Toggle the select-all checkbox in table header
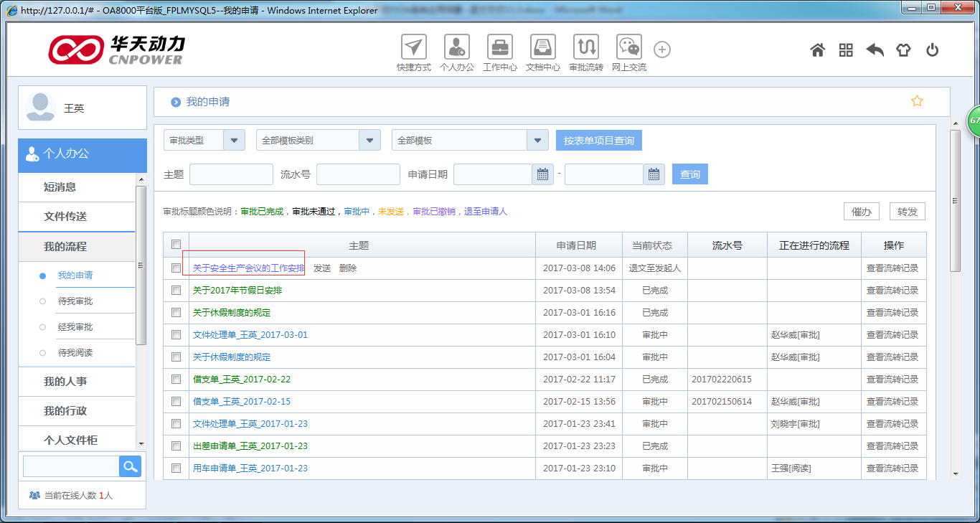Screen dimensions: 980x523 tap(176, 245)
